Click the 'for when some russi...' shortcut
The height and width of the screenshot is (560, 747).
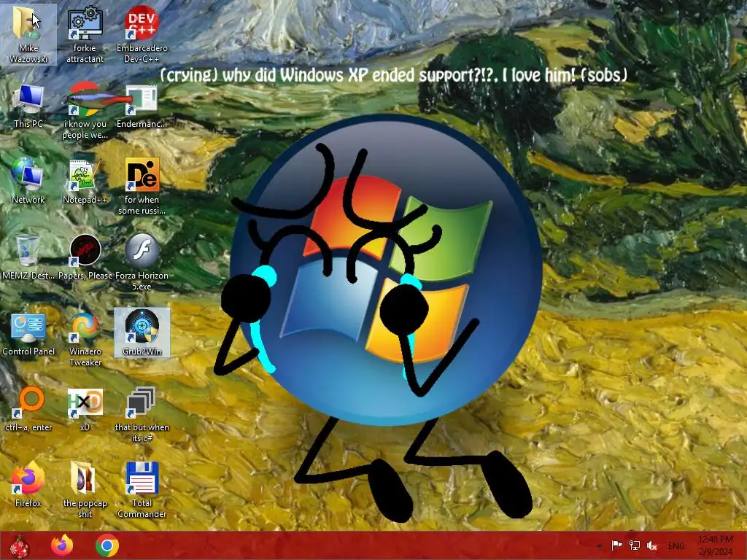pyautogui.click(x=142, y=187)
